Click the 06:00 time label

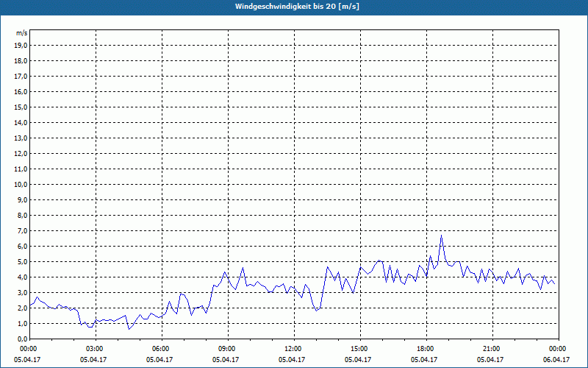[162, 349]
